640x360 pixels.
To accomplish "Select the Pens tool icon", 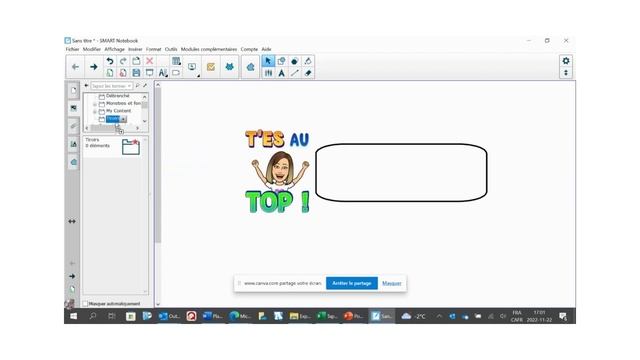I will tap(268, 73).
